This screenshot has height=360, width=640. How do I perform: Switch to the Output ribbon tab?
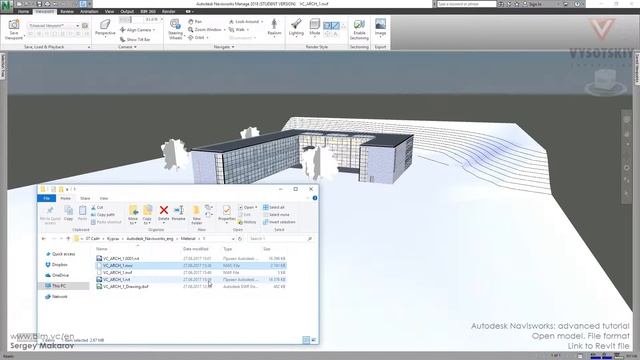(127, 11)
